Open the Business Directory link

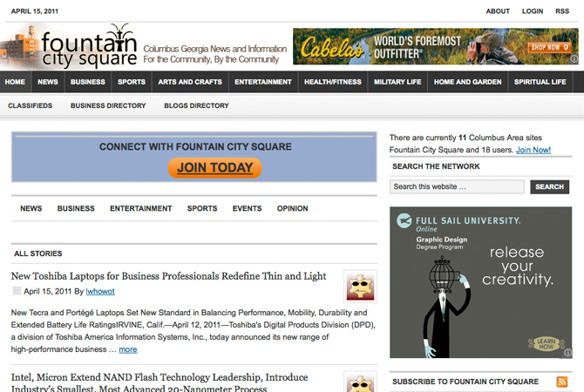tap(108, 105)
